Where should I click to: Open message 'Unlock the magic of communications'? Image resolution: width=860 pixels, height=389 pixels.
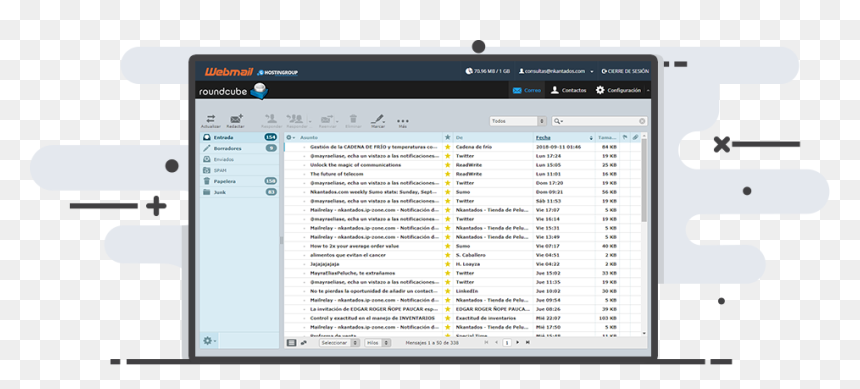(x=355, y=165)
